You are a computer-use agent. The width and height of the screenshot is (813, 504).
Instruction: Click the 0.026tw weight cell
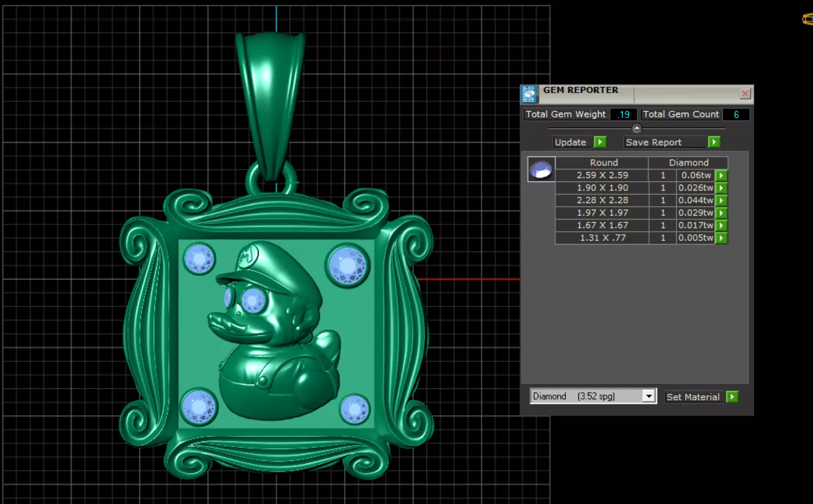(696, 188)
